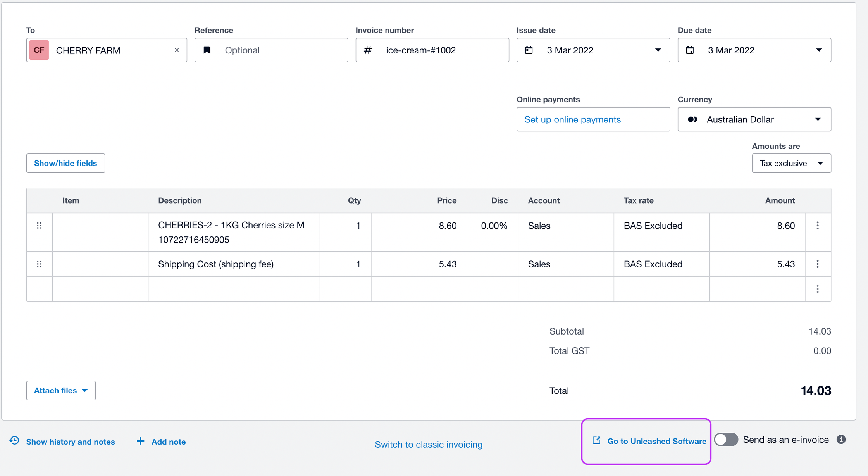Open the three-dot menu for the empty line
868x476 pixels.
click(x=818, y=289)
